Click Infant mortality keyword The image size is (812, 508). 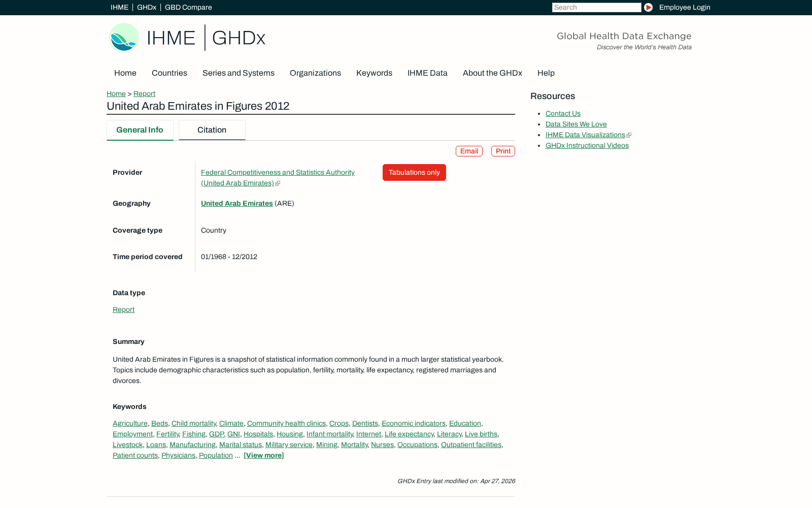(x=329, y=434)
